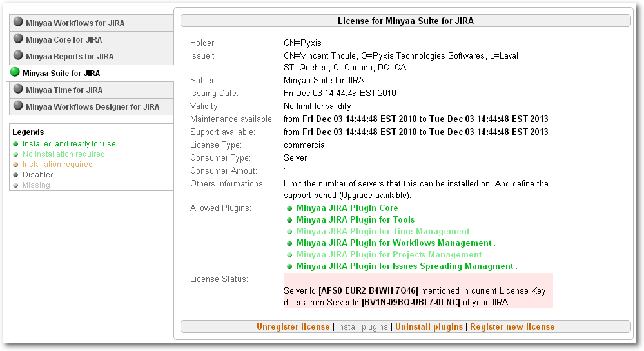Click No installation required legend text
This screenshot has width=644, height=351.
pyautogui.click(x=64, y=154)
